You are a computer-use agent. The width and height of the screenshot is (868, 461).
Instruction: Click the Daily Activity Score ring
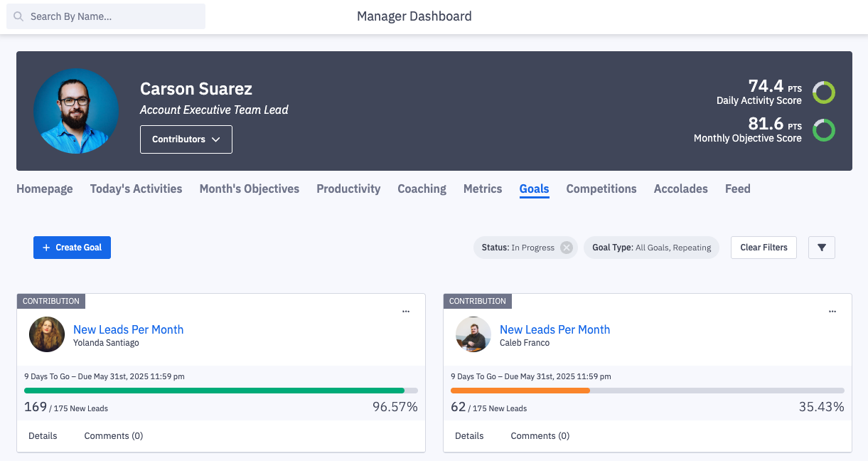[x=824, y=92]
